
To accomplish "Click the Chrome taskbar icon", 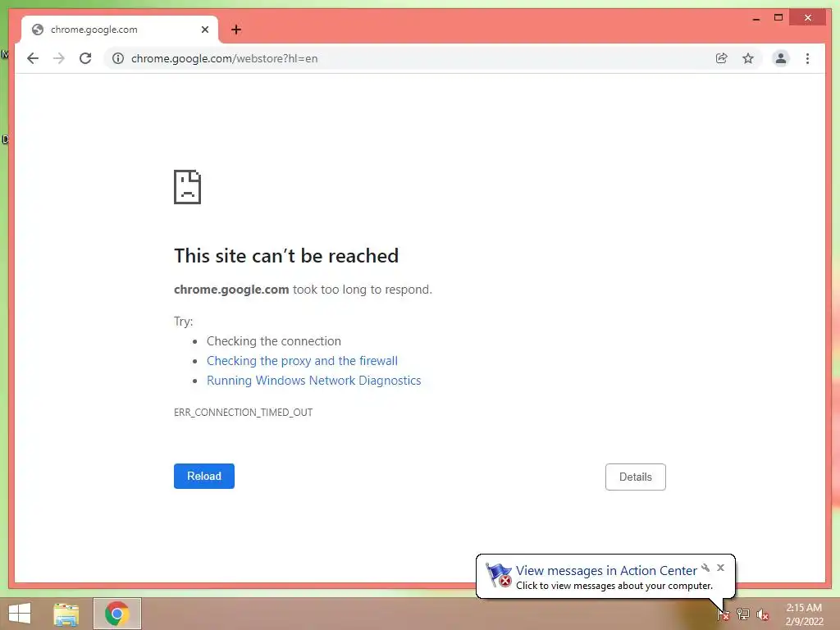I will click(117, 614).
